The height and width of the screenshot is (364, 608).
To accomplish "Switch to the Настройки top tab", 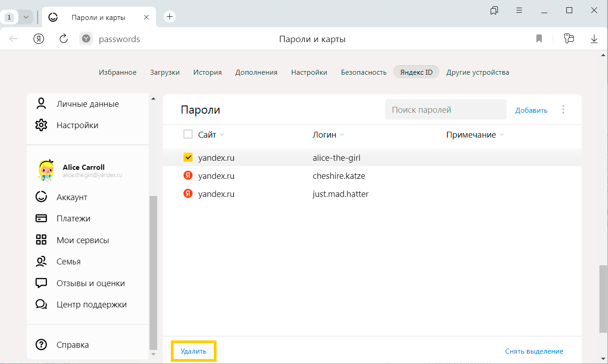I will 309,72.
